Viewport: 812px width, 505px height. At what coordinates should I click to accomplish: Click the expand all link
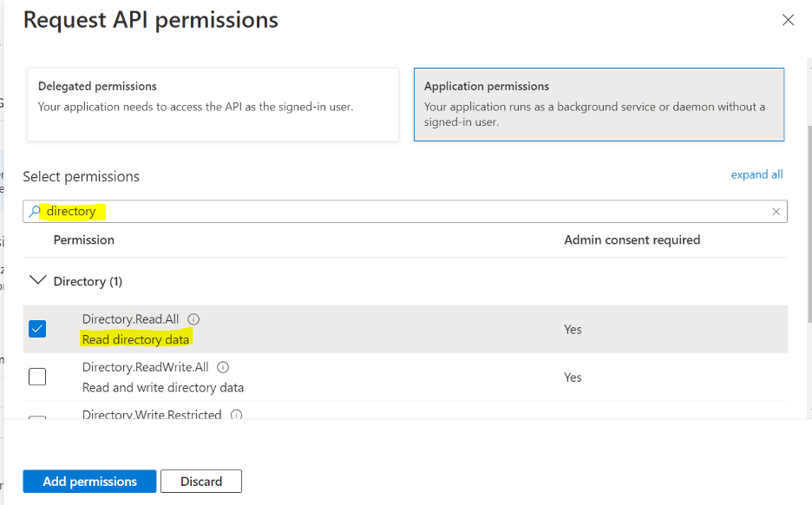tap(756, 174)
